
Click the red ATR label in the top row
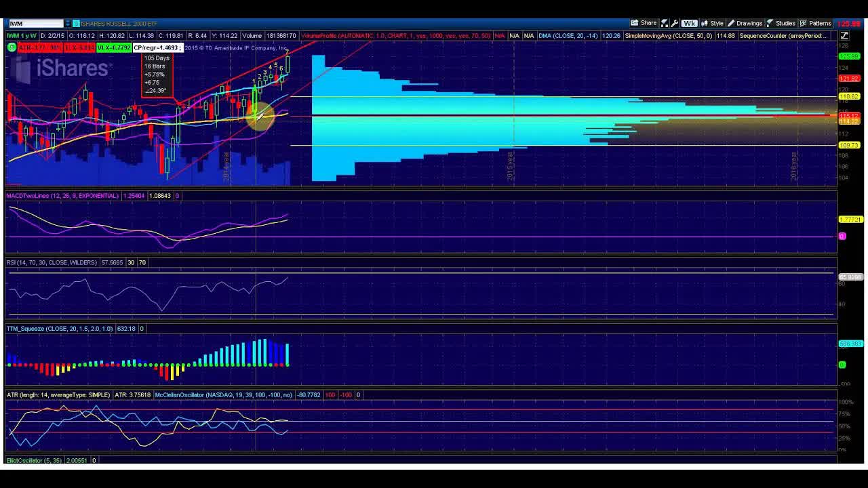pyautogui.click(x=40, y=47)
